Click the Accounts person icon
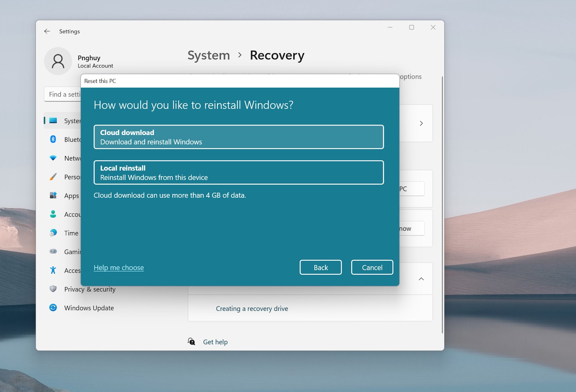Image resolution: width=576 pixels, height=392 pixels. 53,214
